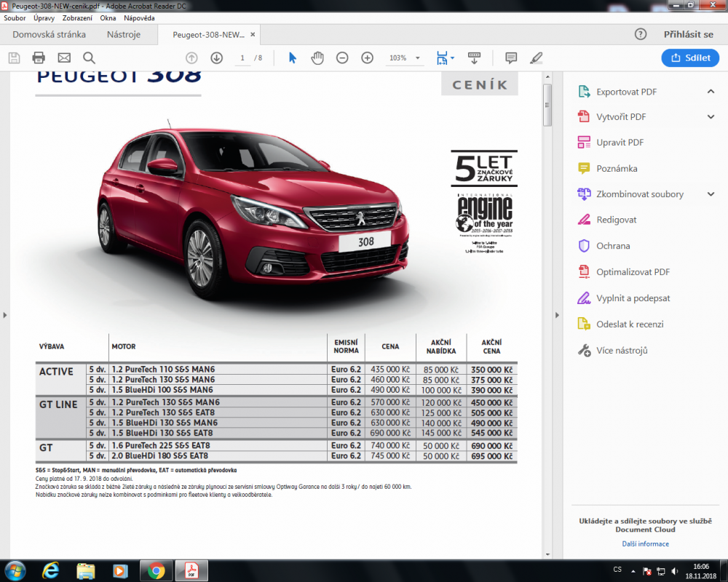Open Zkombinovat soubory tool

click(x=640, y=194)
